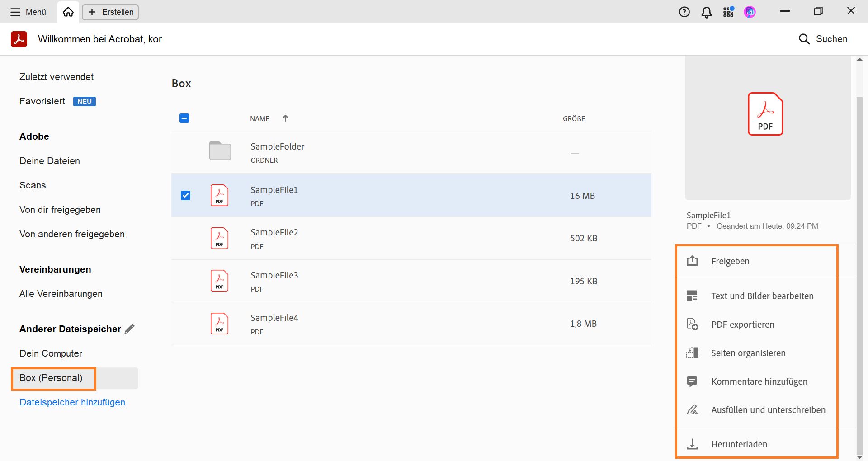Click Herunterladen to download file
Screen dimensions: 868x461
(x=739, y=444)
